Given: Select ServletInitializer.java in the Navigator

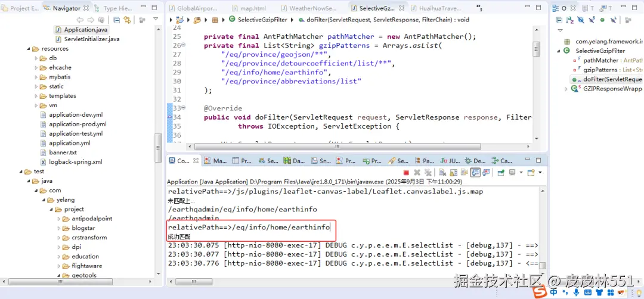Looking at the screenshot, I should 87,39.
